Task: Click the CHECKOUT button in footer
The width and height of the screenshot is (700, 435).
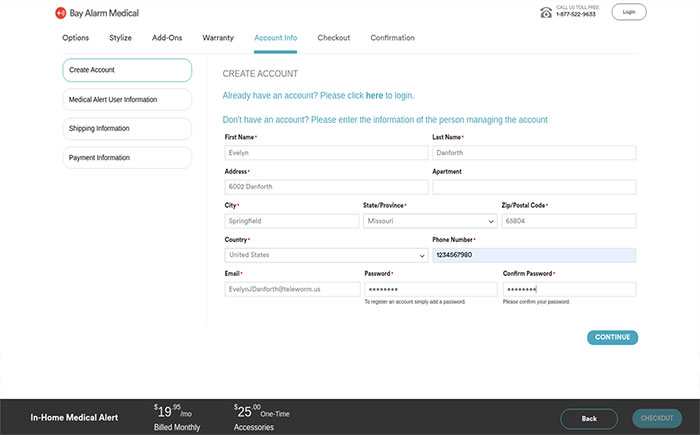Action: click(x=657, y=418)
